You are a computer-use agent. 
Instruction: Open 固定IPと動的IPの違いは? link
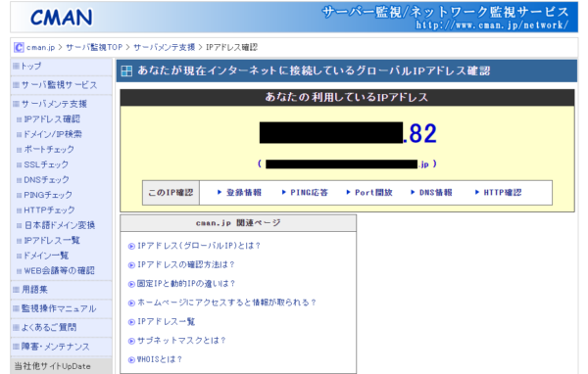[186, 284]
